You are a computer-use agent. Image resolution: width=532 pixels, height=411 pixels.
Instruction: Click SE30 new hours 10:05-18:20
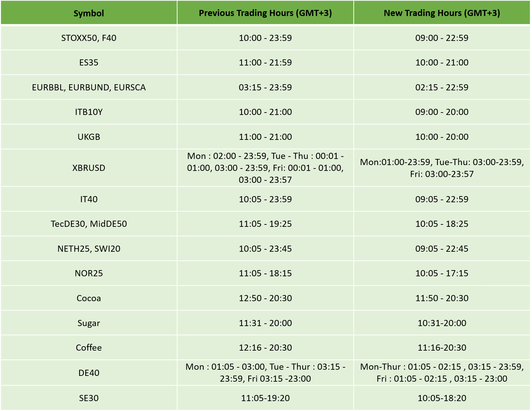(442, 398)
